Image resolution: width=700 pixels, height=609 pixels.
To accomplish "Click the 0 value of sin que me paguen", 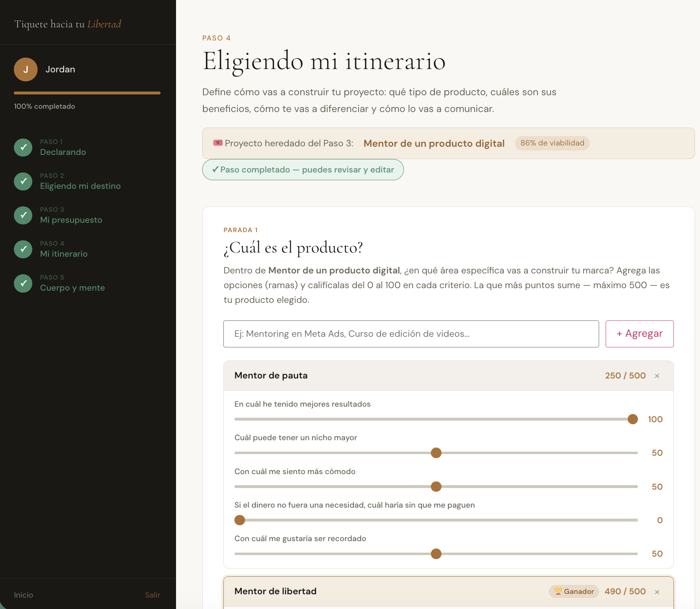I will click(660, 520).
